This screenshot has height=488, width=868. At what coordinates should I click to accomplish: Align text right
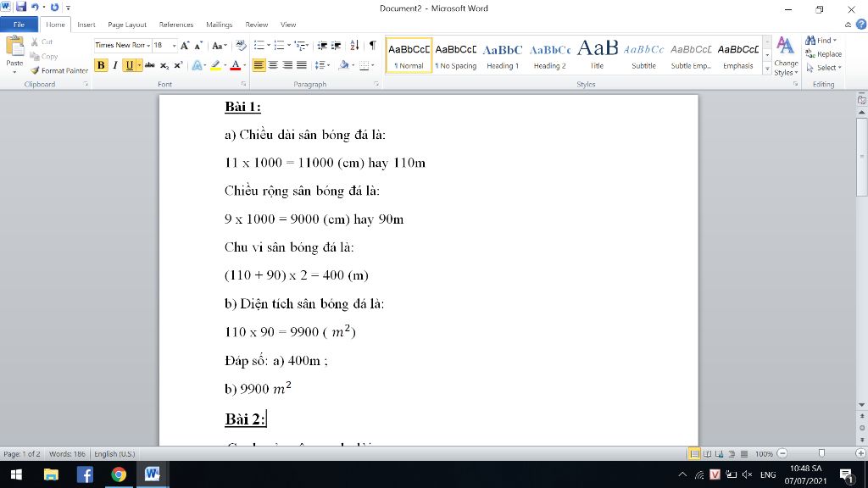tap(287, 65)
